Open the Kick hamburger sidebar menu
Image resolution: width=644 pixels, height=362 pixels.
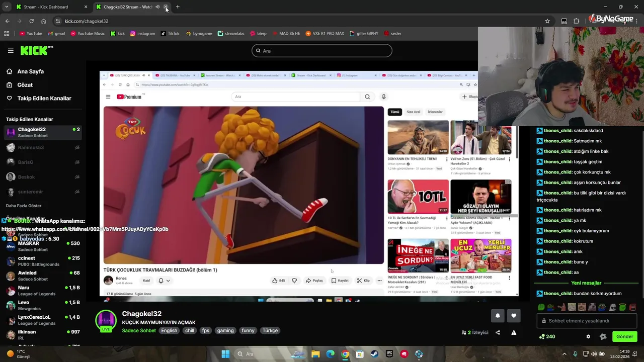coord(11,51)
